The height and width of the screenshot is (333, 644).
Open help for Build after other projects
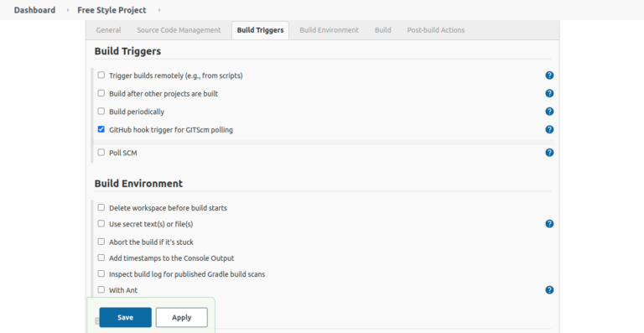[549, 93]
